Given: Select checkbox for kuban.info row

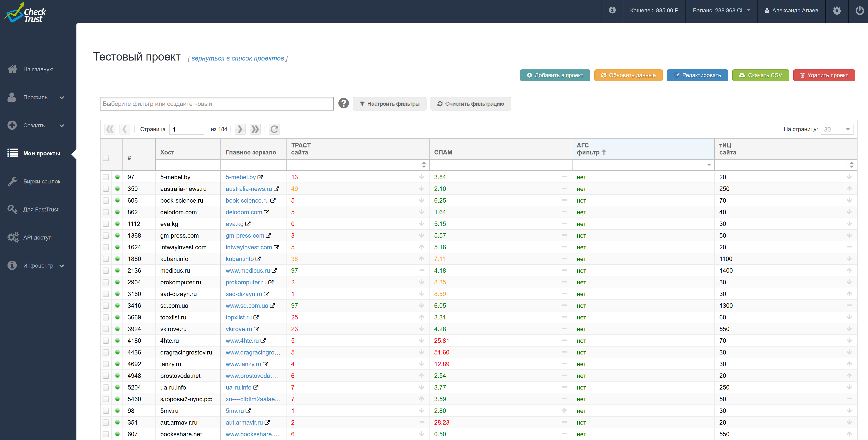Looking at the screenshot, I should click(106, 259).
